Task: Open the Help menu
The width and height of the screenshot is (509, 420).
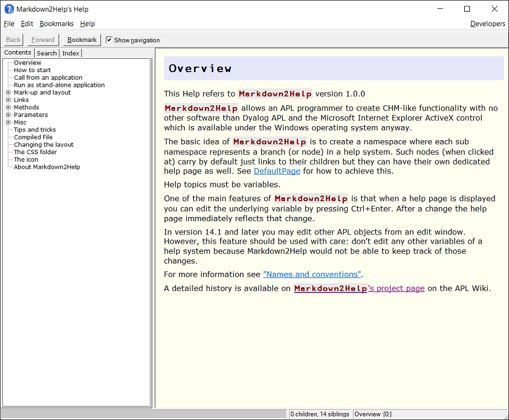Action: coord(87,24)
